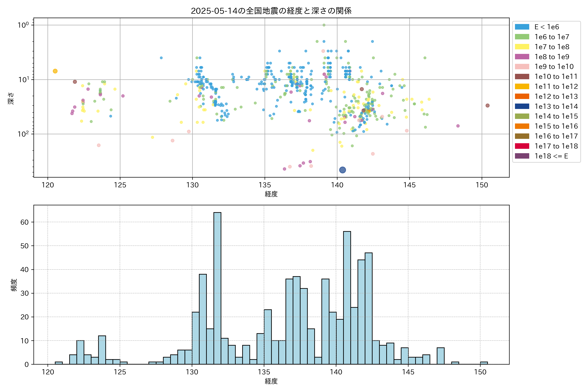Click the orange scatter point near longitude 120.5
Screen dimensions: 588x392
pyautogui.click(x=55, y=71)
